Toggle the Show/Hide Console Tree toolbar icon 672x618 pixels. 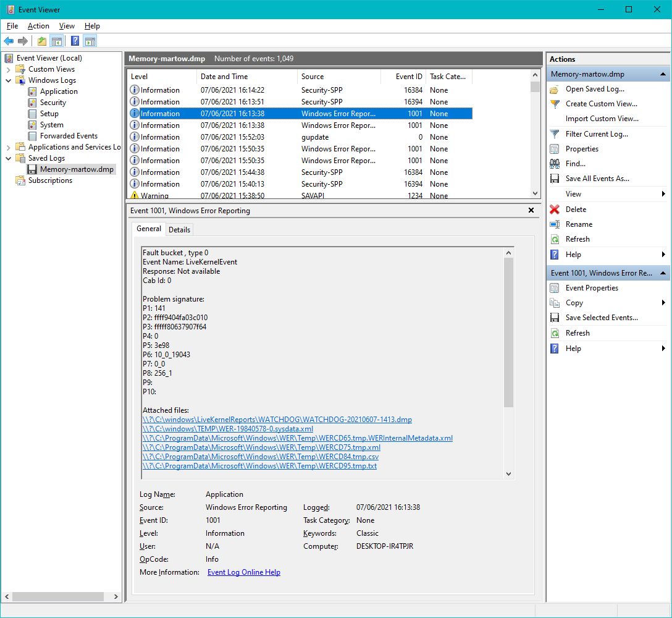[x=57, y=41]
